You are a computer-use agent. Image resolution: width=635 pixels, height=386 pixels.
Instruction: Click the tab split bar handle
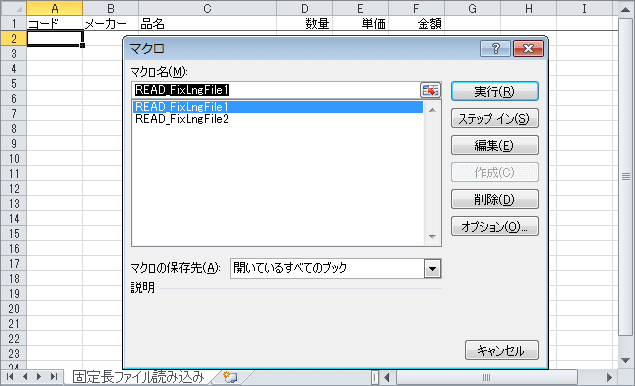click(375, 377)
